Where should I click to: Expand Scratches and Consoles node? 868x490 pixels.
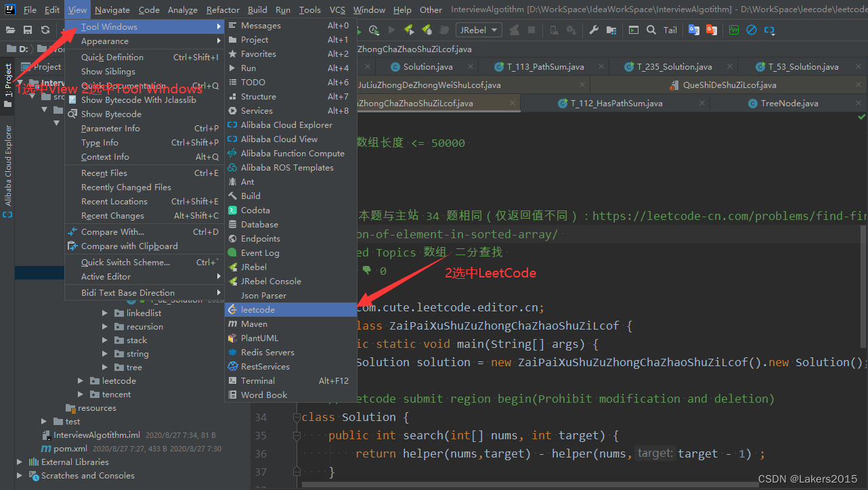[x=20, y=476]
